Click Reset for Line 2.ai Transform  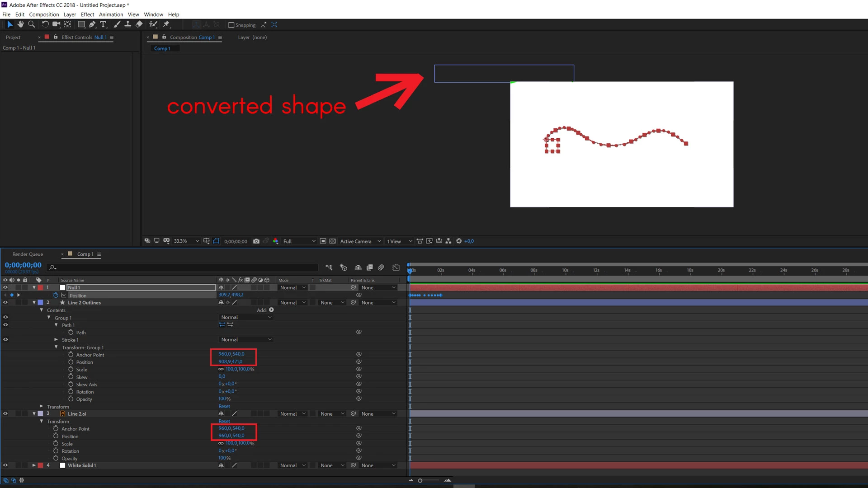point(224,421)
